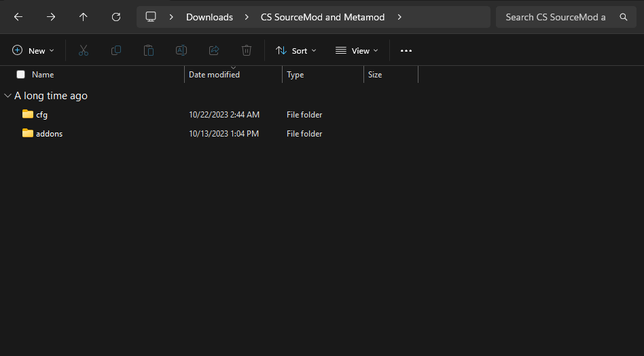Open the New dropdown menu

pos(33,50)
